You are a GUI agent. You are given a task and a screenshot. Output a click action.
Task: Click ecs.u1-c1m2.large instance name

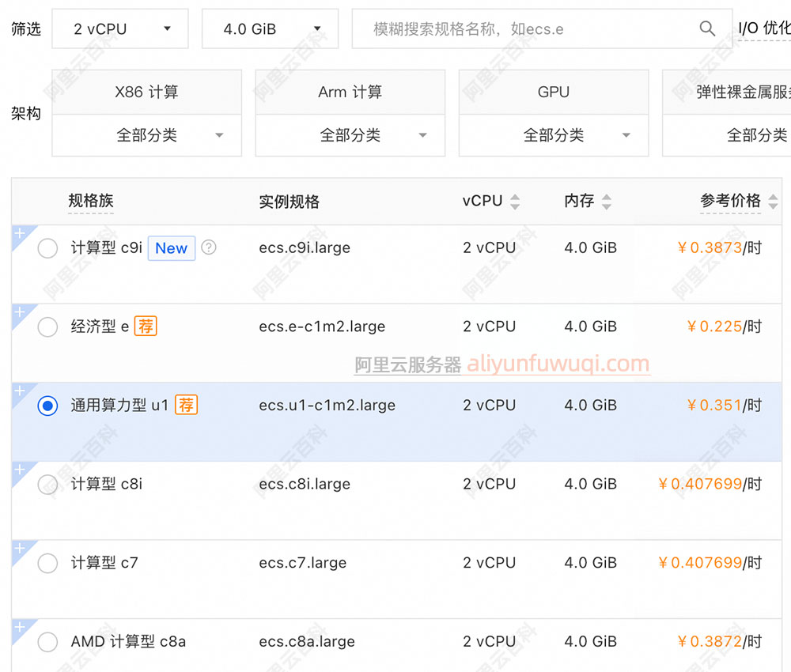(327, 405)
